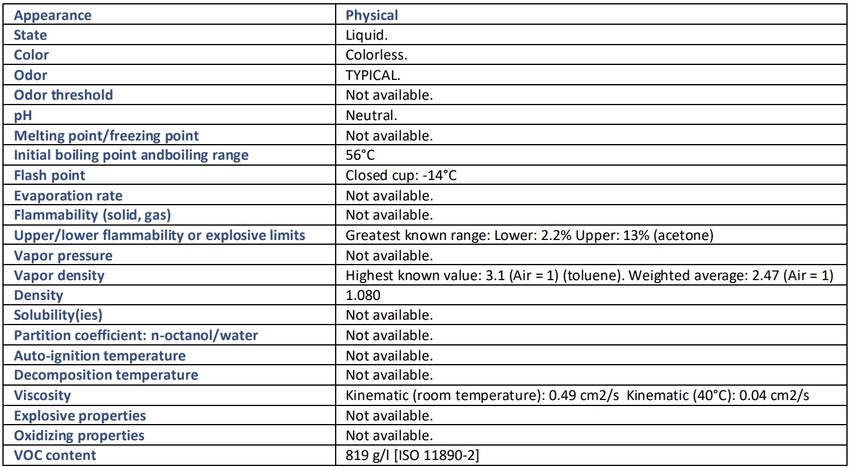The width and height of the screenshot is (850, 468).
Task: Click the "Melting point/freezing point" label
Action: (x=106, y=135)
